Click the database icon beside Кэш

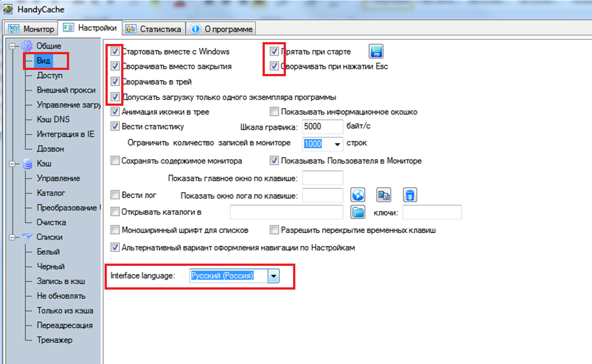[x=27, y=164]
